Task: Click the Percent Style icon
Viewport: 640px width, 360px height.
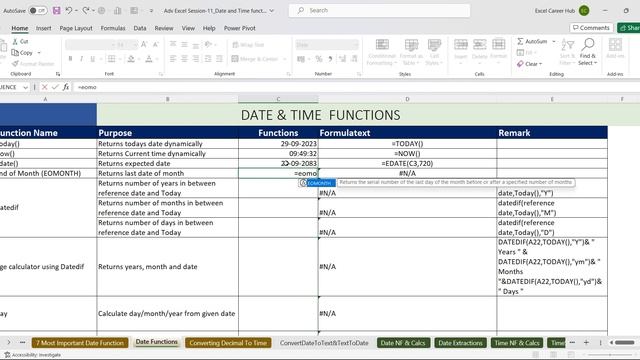Action: pos(319,59)
